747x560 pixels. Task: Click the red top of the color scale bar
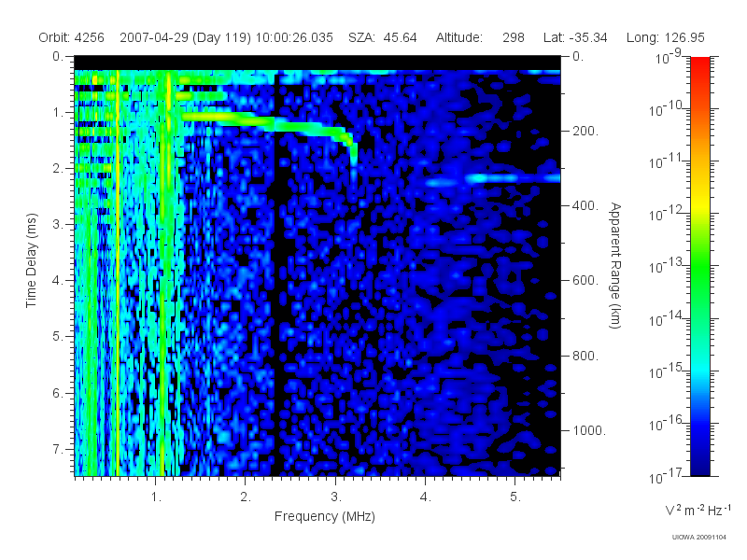click(699, 66)
